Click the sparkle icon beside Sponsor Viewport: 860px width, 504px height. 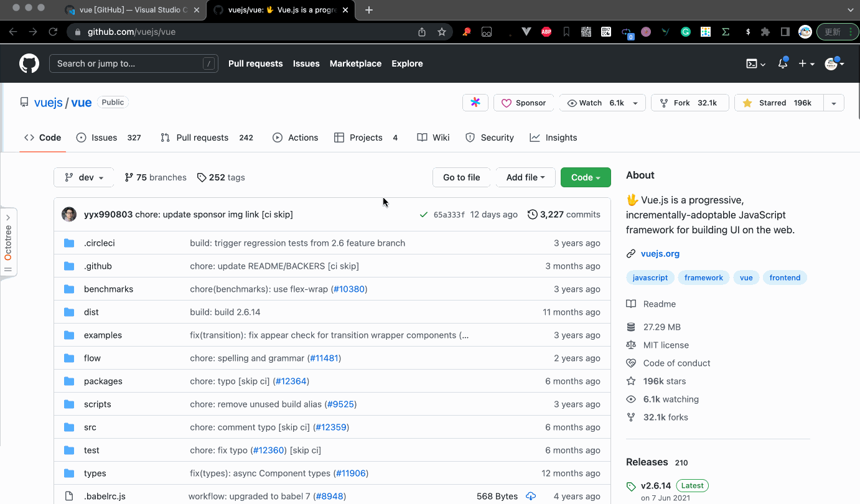point(475,103)
